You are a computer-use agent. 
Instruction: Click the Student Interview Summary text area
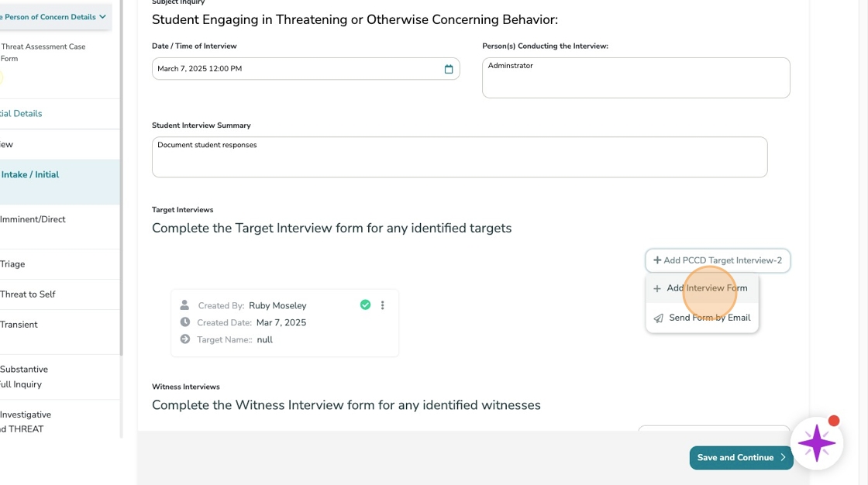pyautogui.click(x=460, y=157)
